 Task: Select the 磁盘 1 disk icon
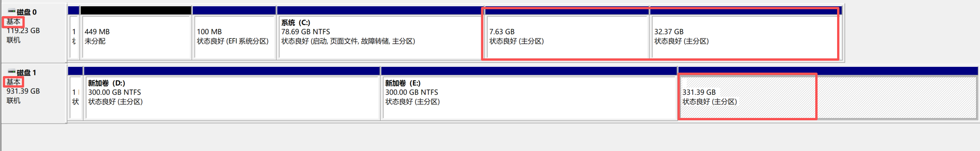click(11, 72)
